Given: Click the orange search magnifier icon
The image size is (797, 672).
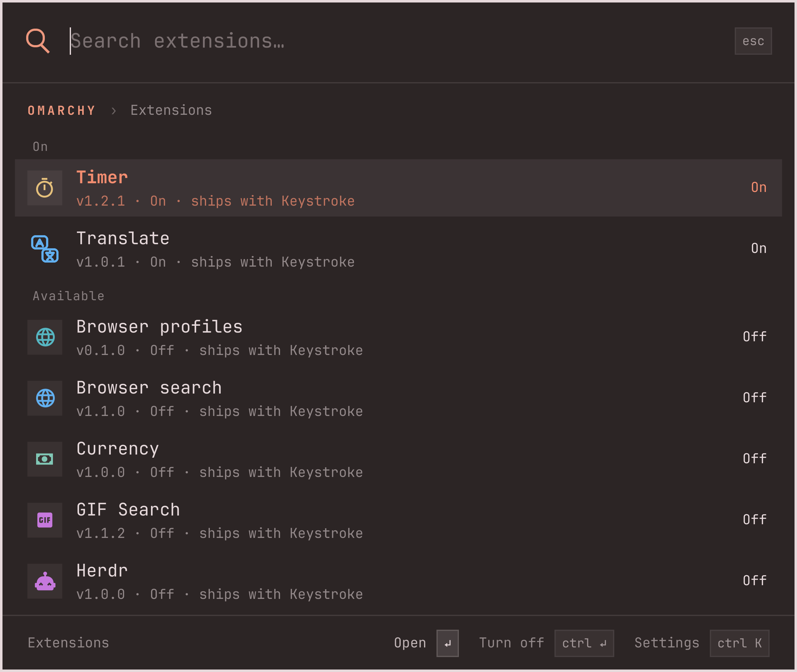Looking at the screenshot, I should 38,41.
